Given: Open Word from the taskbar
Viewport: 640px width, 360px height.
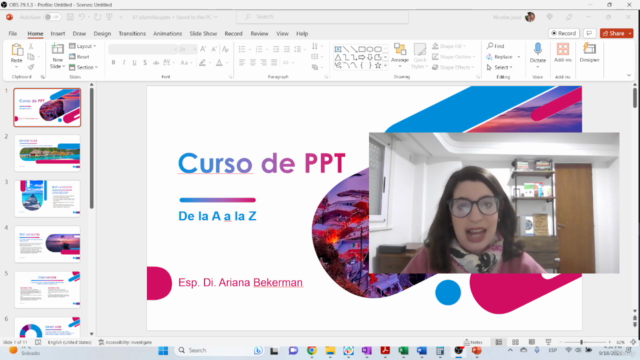Looking at the screenshot, I should click(422, 351).
